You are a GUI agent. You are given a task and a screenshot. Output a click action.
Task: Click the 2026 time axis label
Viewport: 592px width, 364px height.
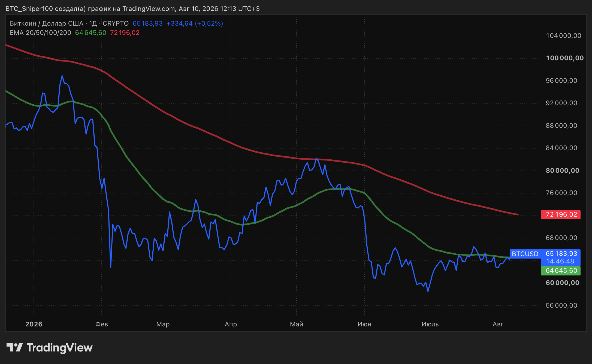34,324
